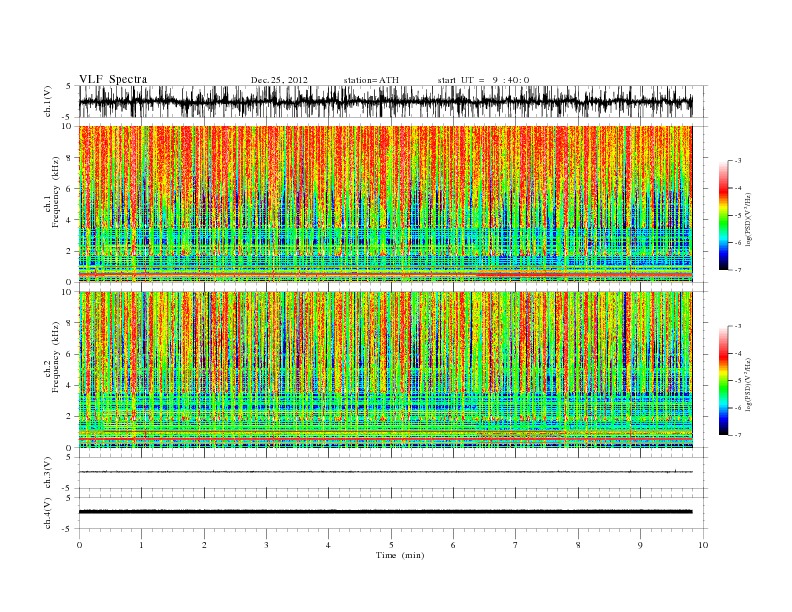Click the time axis tick label '5'
This screenshot has height=612, width=792.
(x=391, y=545)
